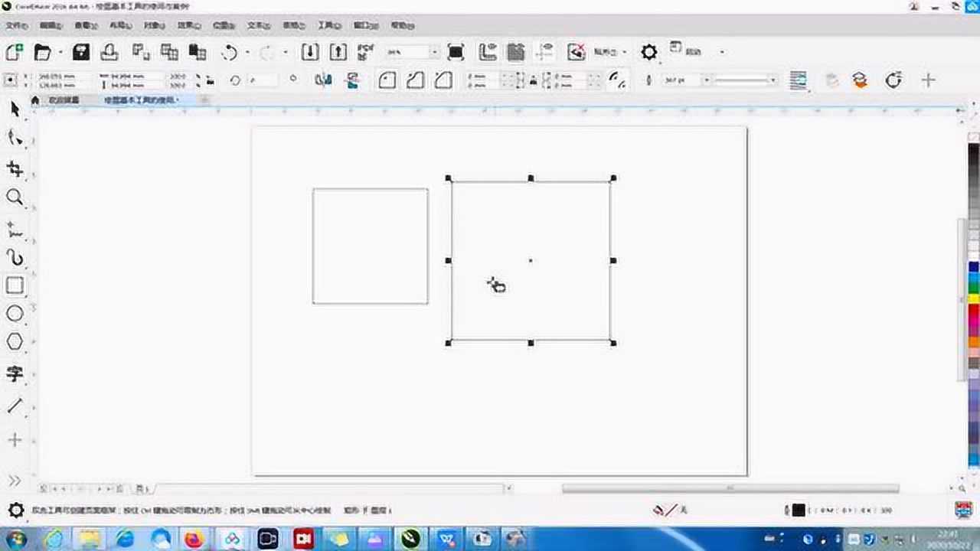Viewport: 980px width, 551px height.
Task: Click the Import down-arrow icon
Action: point(310,52)
